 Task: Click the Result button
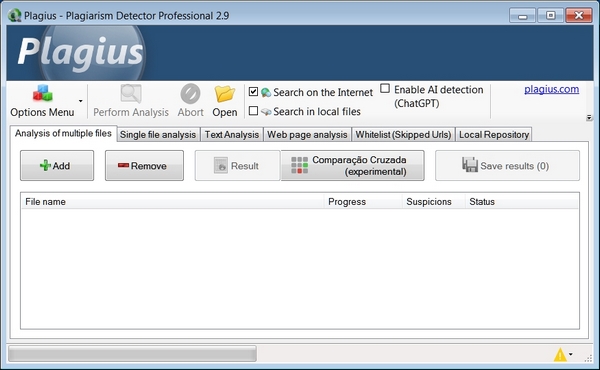(237, 166)
